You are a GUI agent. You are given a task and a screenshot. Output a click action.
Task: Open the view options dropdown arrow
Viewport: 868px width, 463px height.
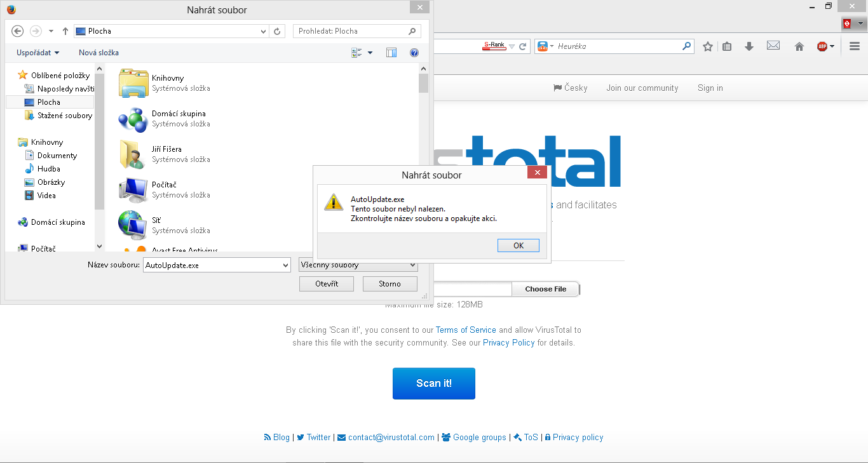point(370,53)
